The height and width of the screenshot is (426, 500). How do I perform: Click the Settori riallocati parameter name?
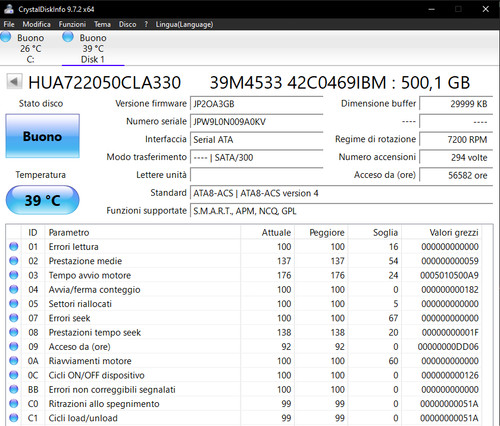80,304
